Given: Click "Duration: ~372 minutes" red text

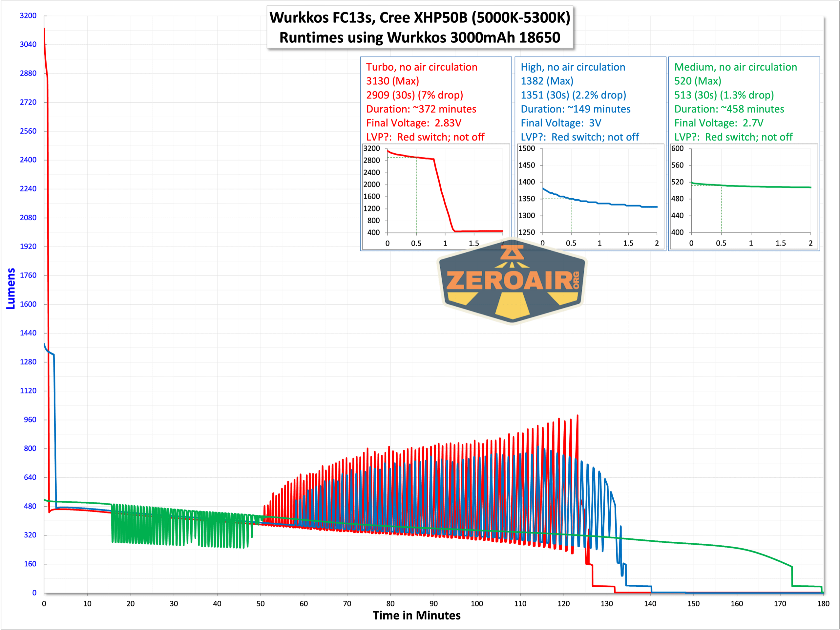Looking at the screenshot, I should (421, 109).
